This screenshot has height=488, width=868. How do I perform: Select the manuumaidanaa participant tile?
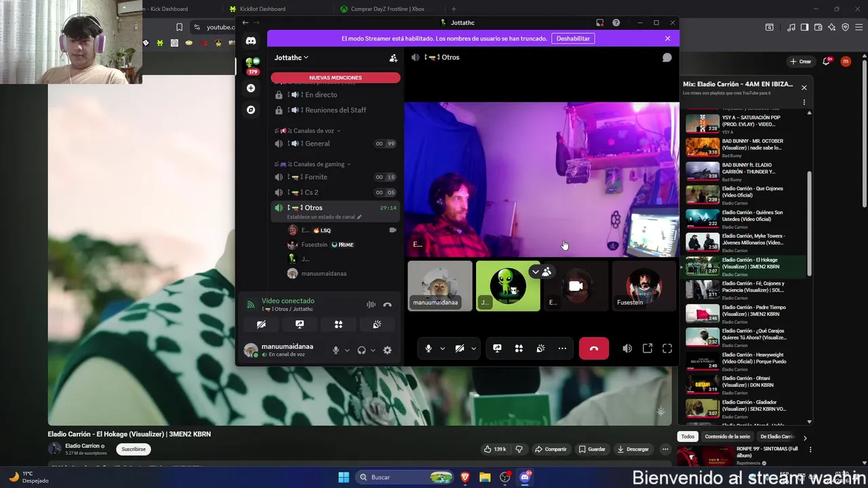click(439, 286)
